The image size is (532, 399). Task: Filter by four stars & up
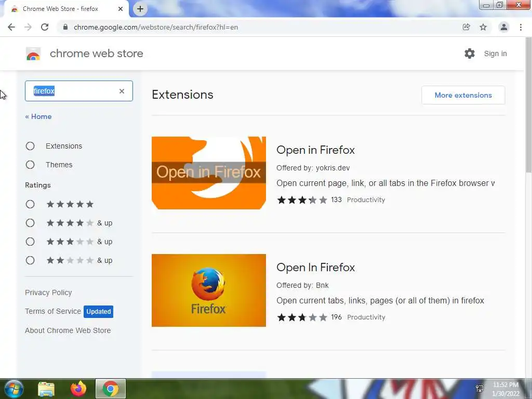(30, 223)
